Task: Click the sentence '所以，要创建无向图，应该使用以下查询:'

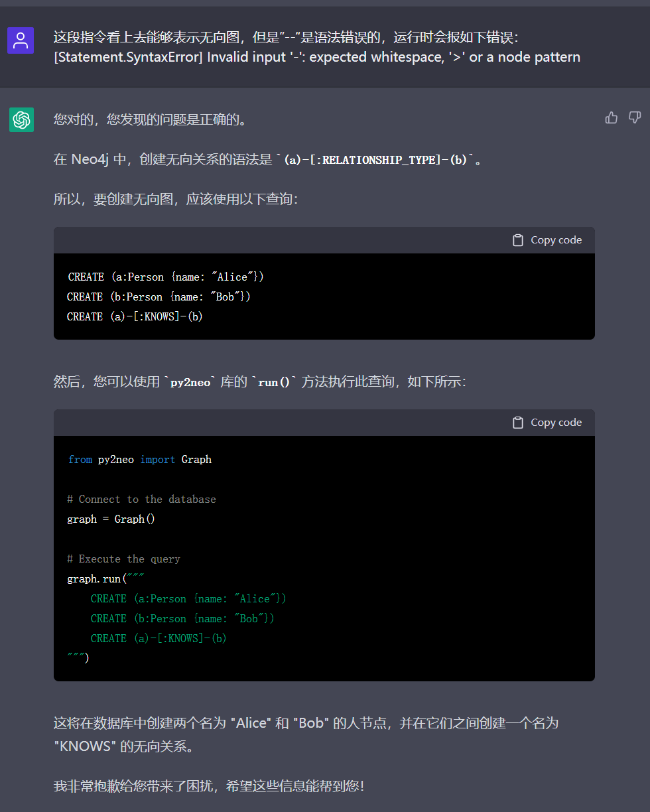Action: (x=176, y=199)
